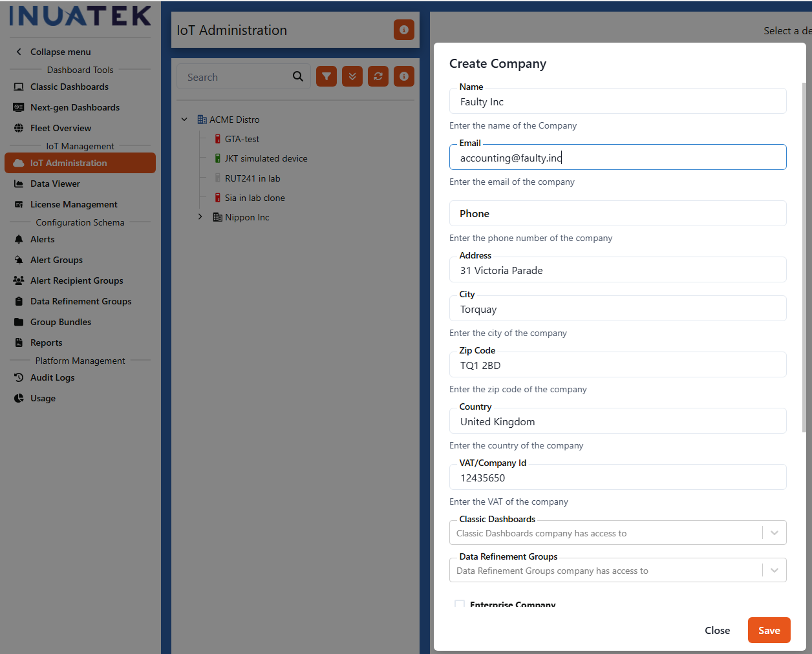Screen dimensions: 812x654
Task: Select the company building icon beside ACME Distro
Action: coord(201,119)
